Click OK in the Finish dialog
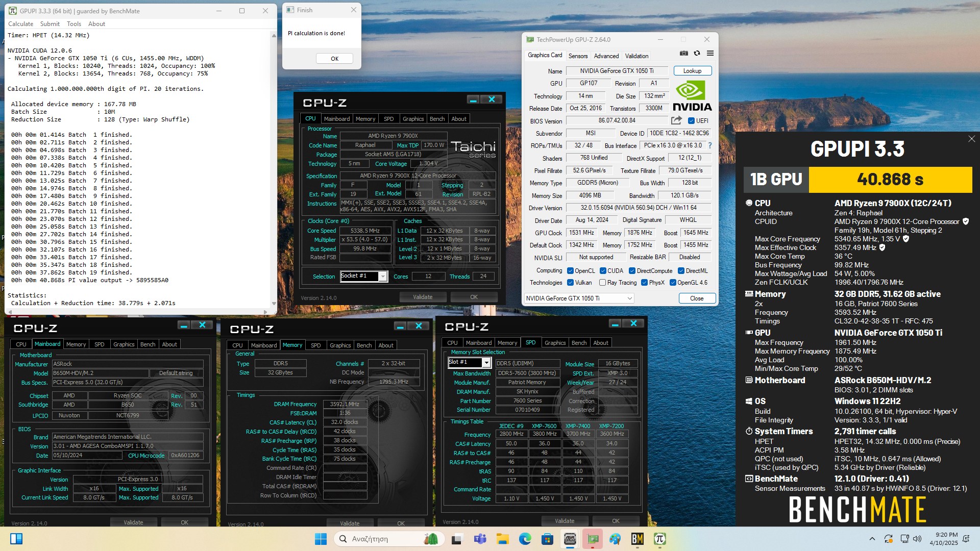 (334, 59)
